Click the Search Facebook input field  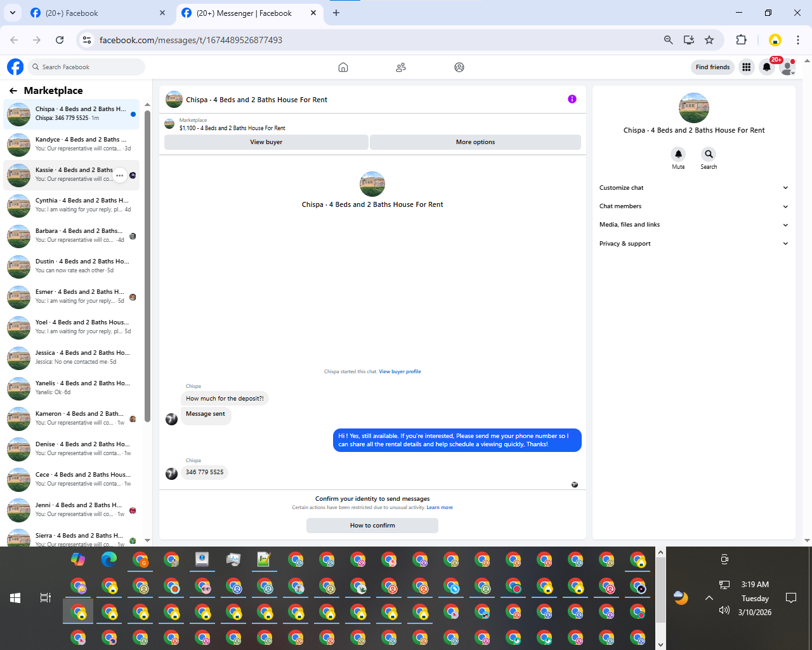click(x=88, y=67)
